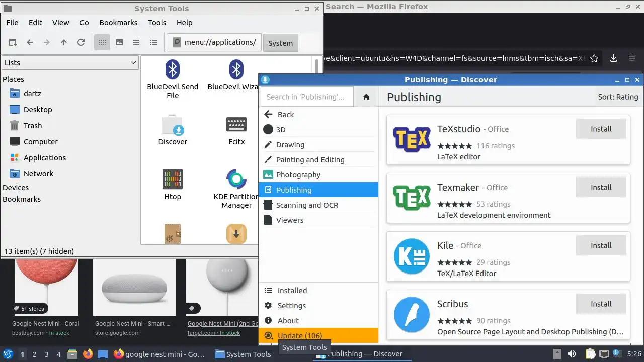Install Kile
Screen dimensions: 644x362
click(601, 246)
